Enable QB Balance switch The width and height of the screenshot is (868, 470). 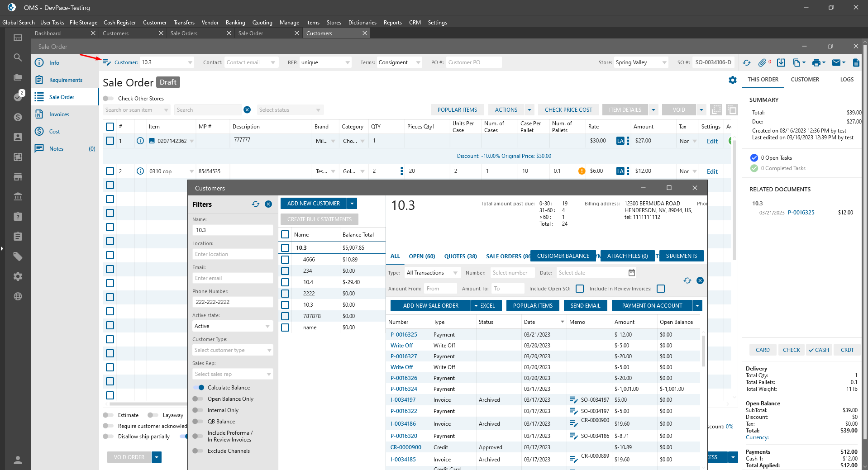198,422
